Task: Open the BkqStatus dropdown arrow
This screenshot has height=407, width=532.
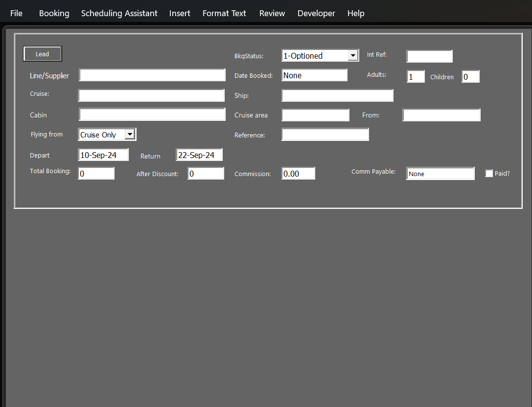Action: [x=353, y=56]
